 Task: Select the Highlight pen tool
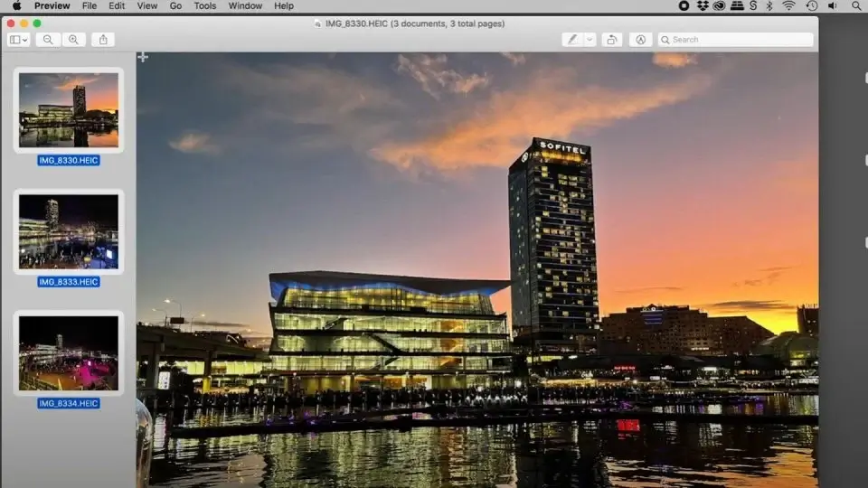(x=572, y=39)
